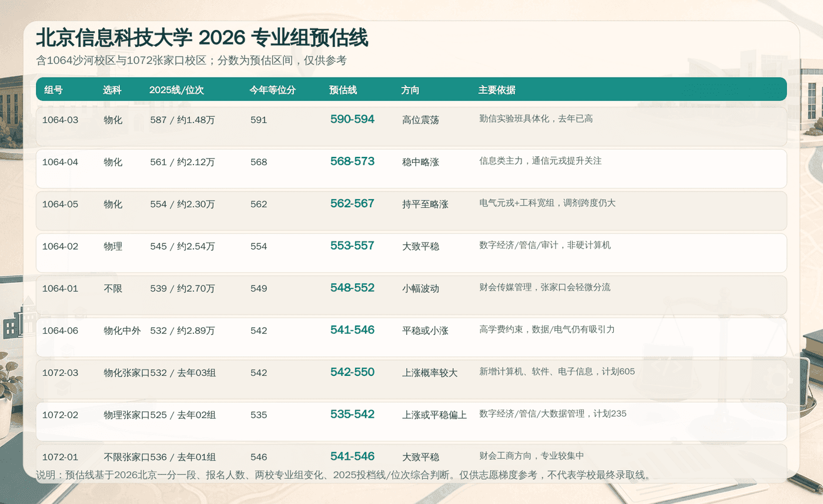823x504 pixels.
Task: Select group number 1064-01
Action: point(60,288)
